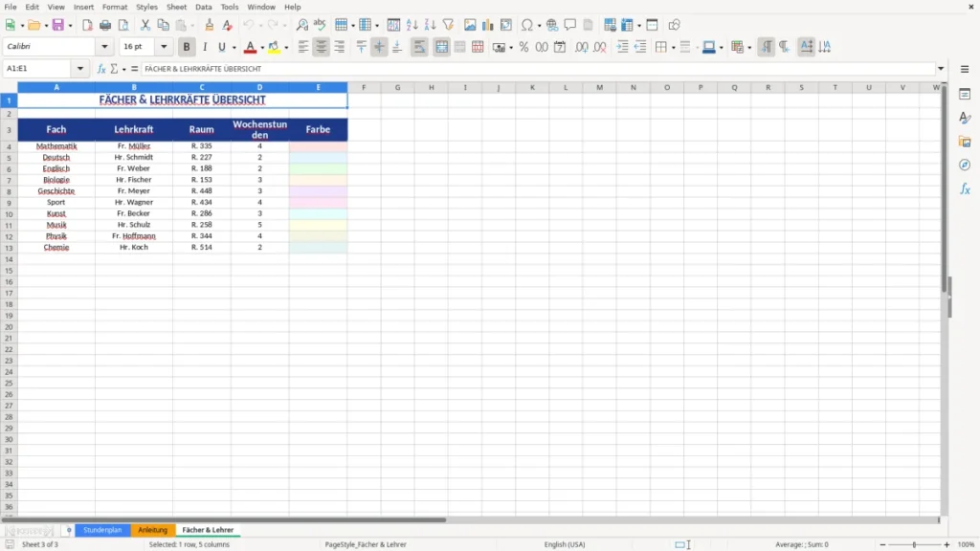This screenshot has height=551, width=980.
Task: Open the borders dropdown arrow
Action: click(x=673, y=48)
